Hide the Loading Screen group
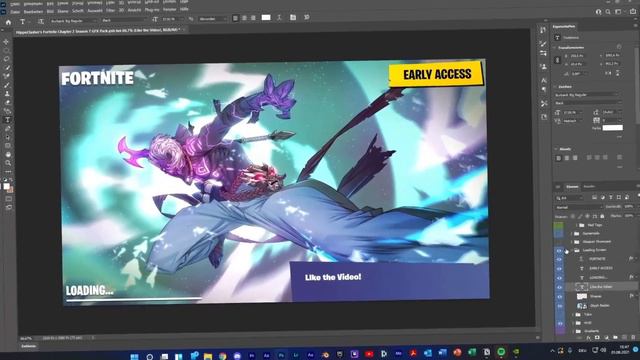Screen dimensions: 640x360 point(559,250)
